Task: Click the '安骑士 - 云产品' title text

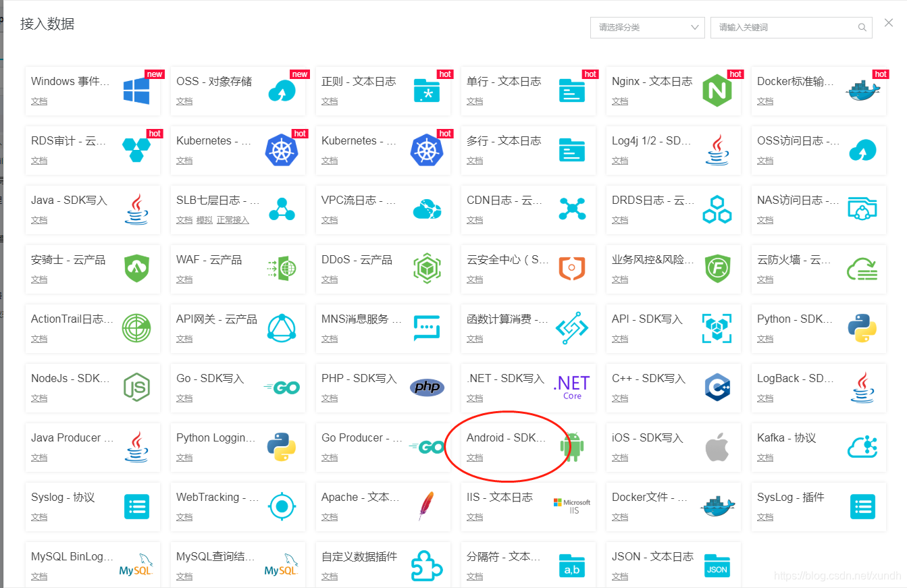Action: point(68,259)
